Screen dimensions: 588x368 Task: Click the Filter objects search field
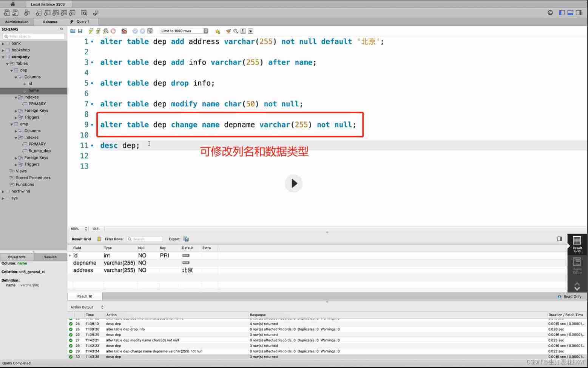point(34,36)
